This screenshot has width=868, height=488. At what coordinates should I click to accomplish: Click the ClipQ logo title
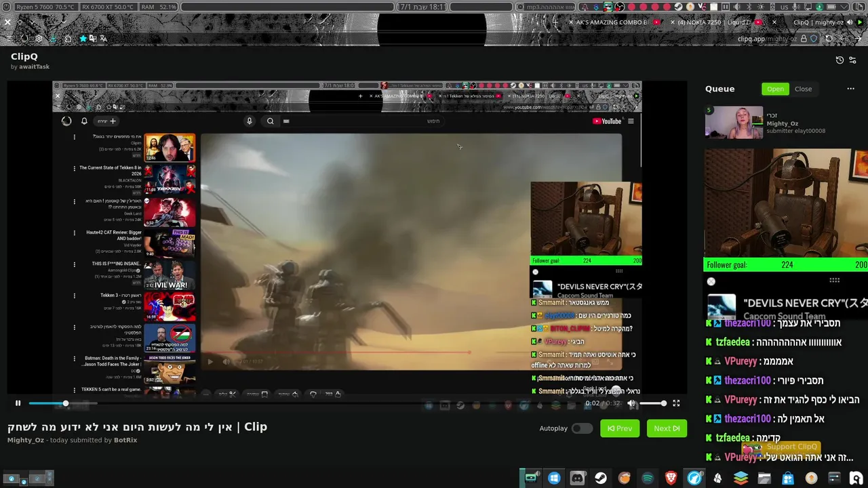click(x=24, y=57)
